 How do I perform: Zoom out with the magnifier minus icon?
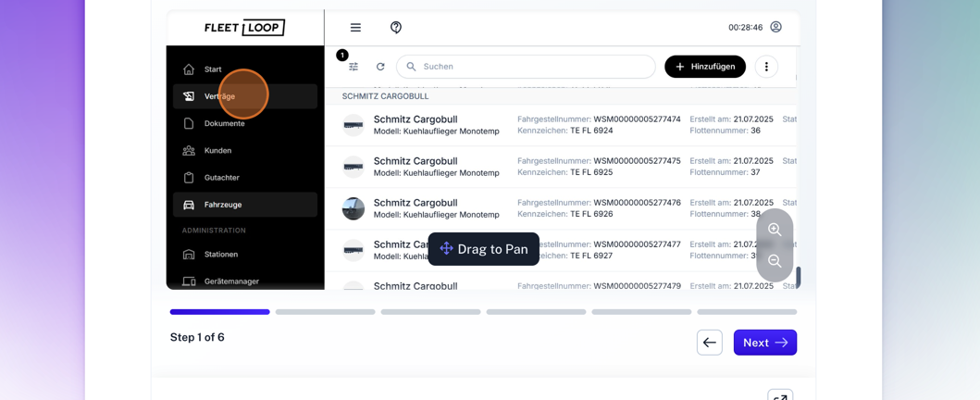tap(775, 261)
